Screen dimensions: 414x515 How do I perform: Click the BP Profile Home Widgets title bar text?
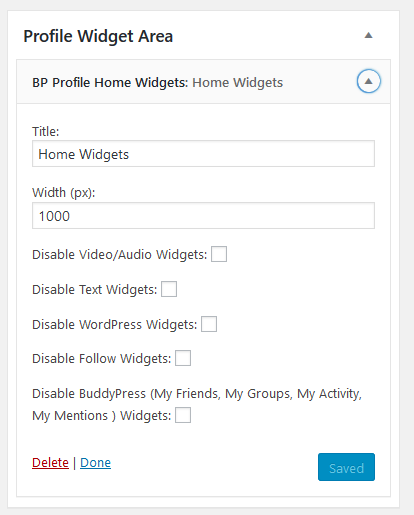157,83
